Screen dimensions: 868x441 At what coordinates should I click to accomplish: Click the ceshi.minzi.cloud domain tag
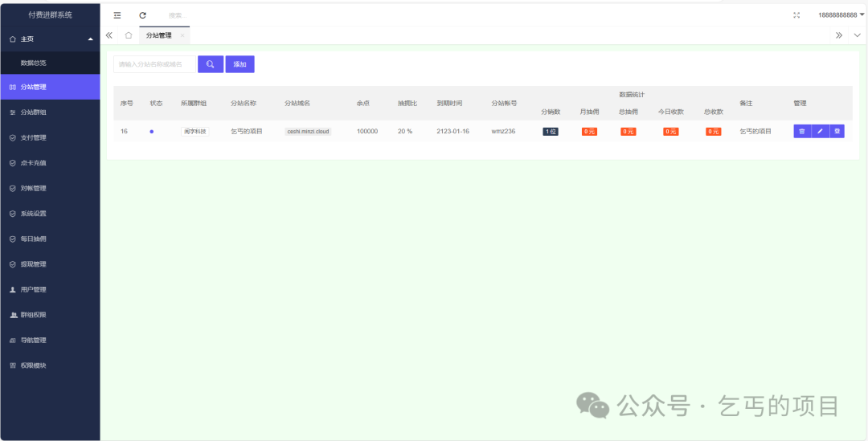pos(308,132)
